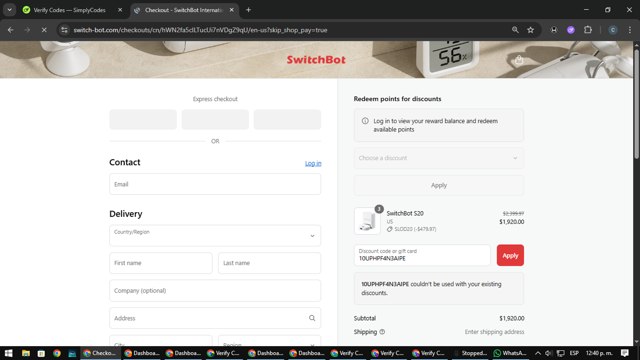Open site information icon in address bar
Image resolution: width=640 pixels, height=360 pixels.
[x=64, y=30]
